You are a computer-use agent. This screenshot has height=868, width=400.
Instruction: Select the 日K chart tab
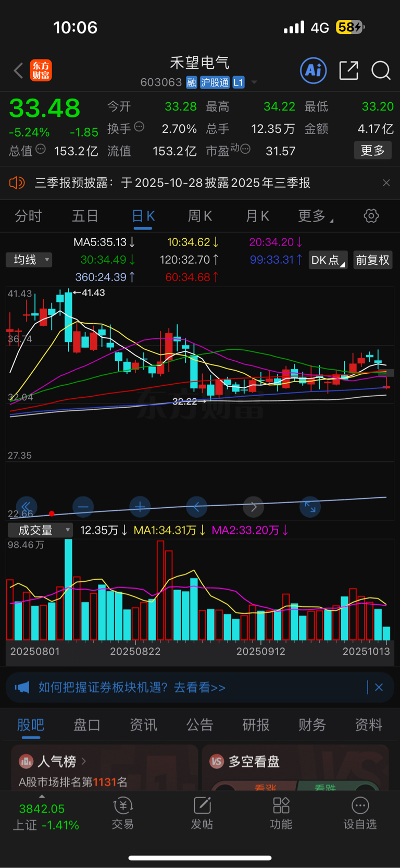143,216
